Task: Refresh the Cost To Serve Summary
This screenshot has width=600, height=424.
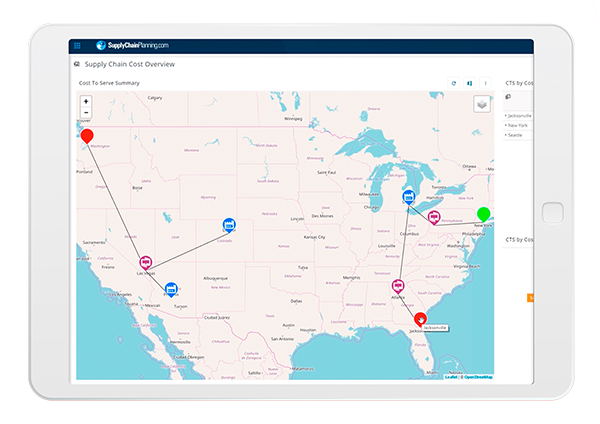Action: pyautogui.click(x=454, y=83)
